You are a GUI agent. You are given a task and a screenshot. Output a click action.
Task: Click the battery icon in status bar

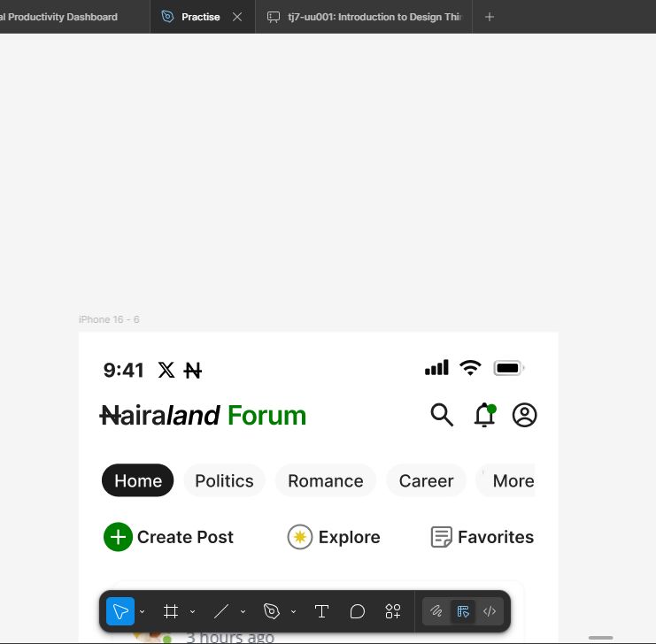tap(509, 368)
